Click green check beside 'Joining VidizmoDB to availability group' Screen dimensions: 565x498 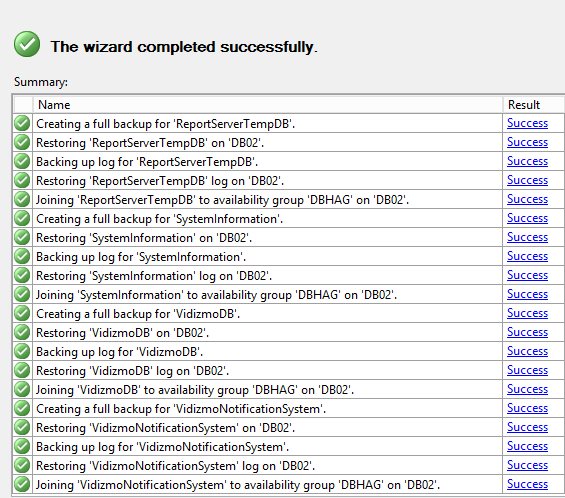pos(22,389)
